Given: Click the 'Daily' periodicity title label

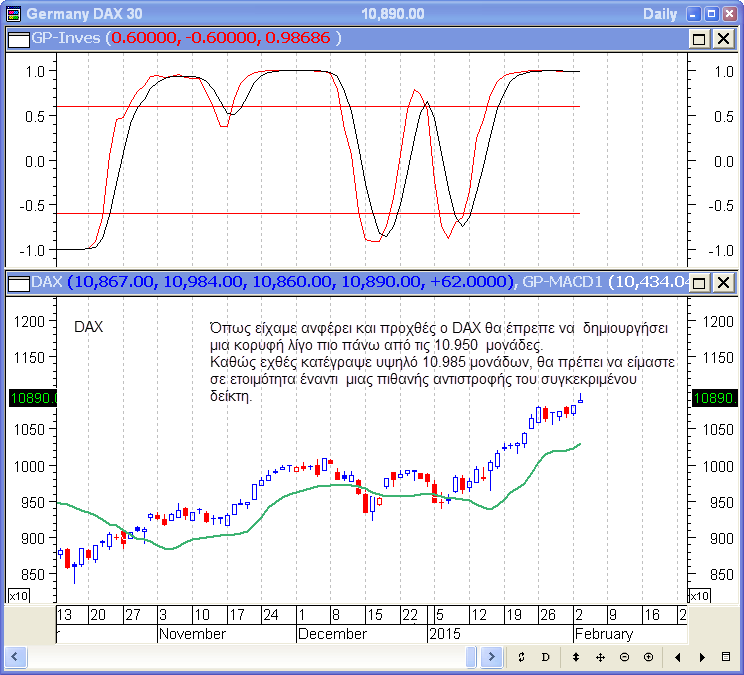Looking at the screenshot, I should tap(660, 14).
